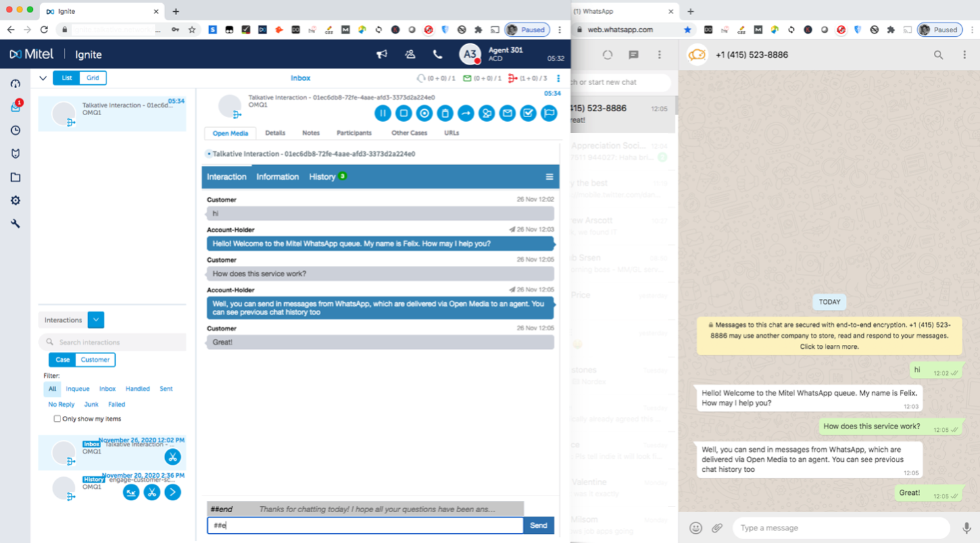
Task: Filter interactions by Failed
Action: pyautogui.click(x=116, y=405)
